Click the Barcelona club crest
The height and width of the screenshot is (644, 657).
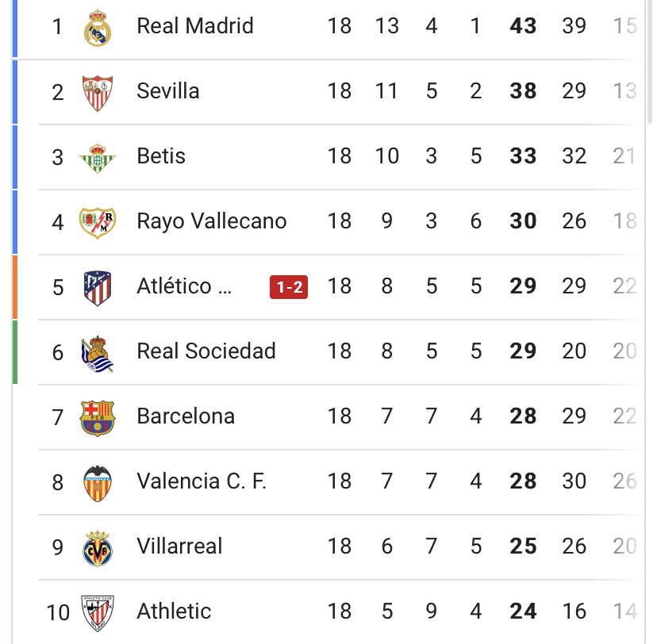98,417
